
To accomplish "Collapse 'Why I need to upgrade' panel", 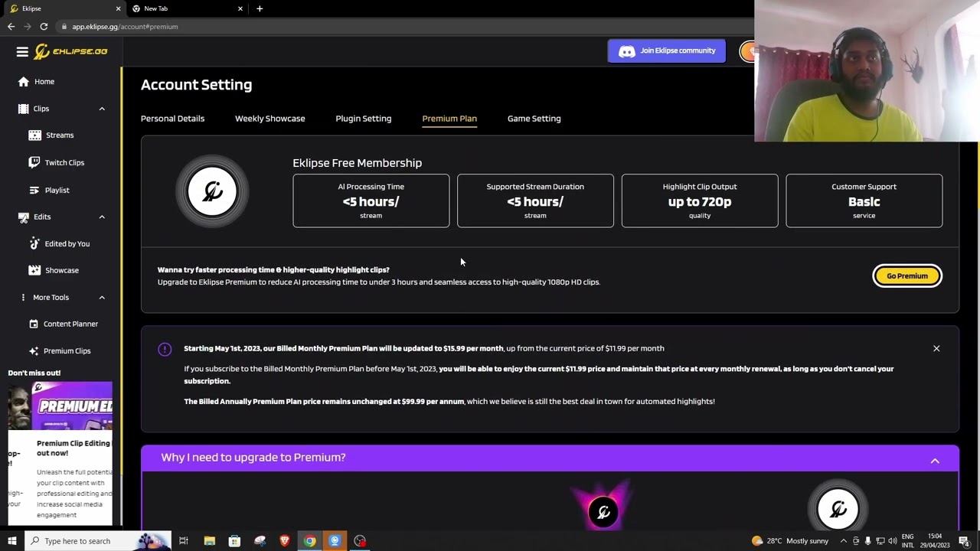I will point(935,460).
